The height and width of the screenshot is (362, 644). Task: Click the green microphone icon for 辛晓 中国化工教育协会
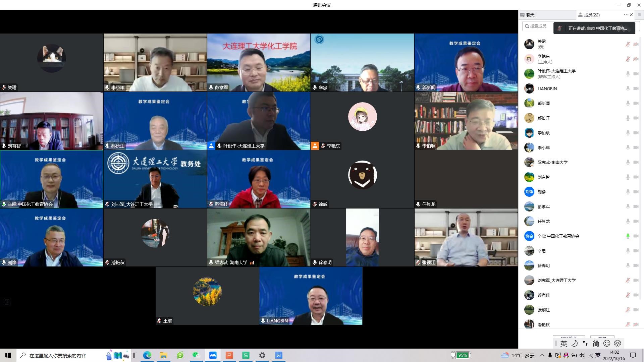pyautogui.click(x=628, y=236)
